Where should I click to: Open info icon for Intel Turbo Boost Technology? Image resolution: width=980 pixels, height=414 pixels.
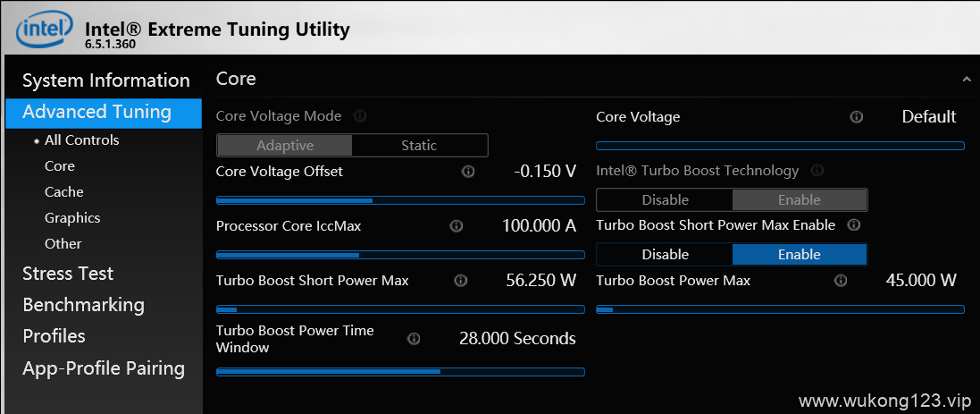click(817, 171)
